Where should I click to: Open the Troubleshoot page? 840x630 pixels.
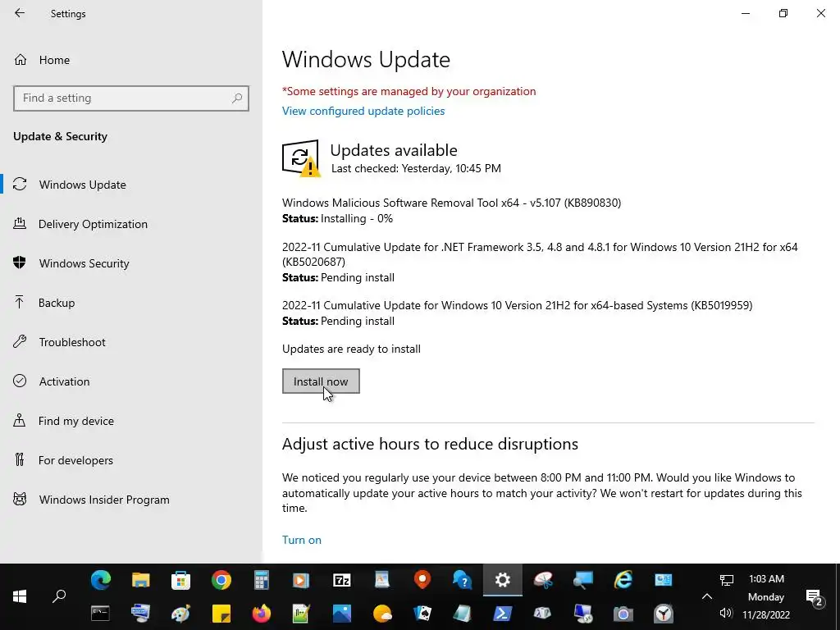coord(59,342)
